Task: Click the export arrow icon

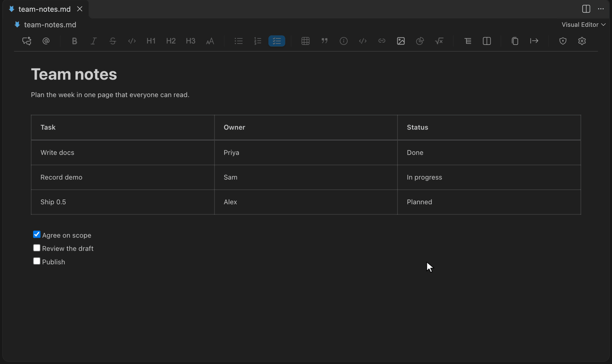Action: pyautogui.click(x=534, y=41)
